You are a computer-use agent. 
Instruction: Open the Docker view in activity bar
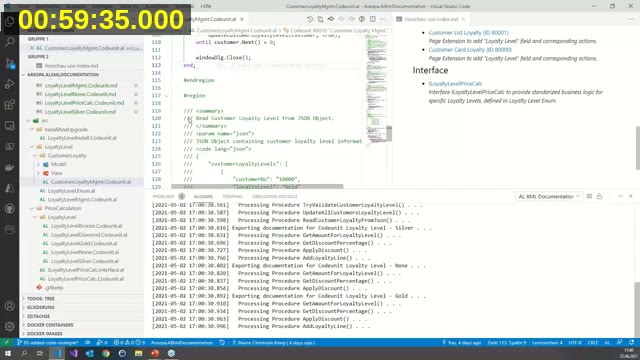point(9,167)
